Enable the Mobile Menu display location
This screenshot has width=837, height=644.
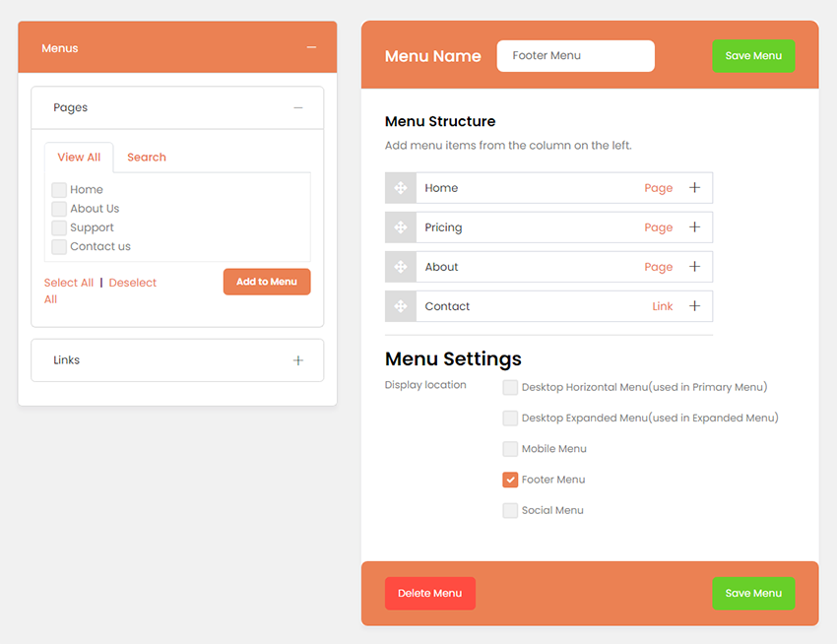510,449
